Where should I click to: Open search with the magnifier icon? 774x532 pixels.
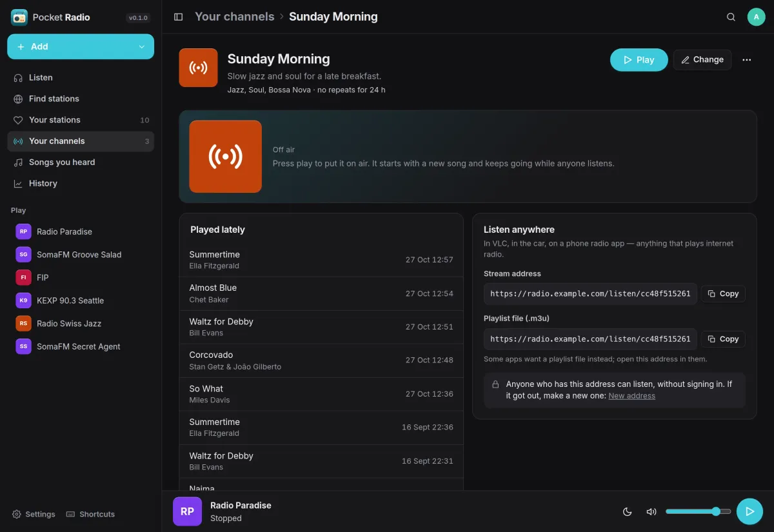click(x=731, y=17)
